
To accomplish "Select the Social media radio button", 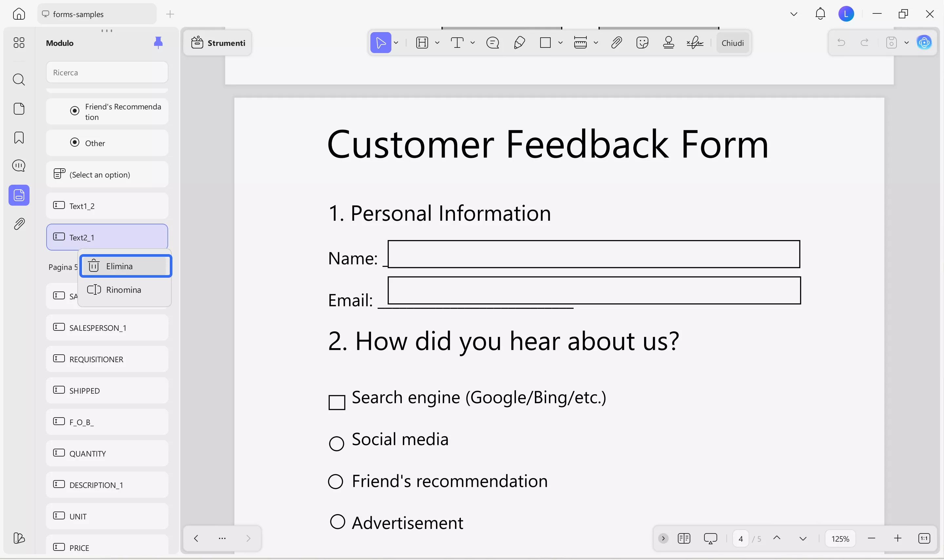I will [x=336, y=444].
